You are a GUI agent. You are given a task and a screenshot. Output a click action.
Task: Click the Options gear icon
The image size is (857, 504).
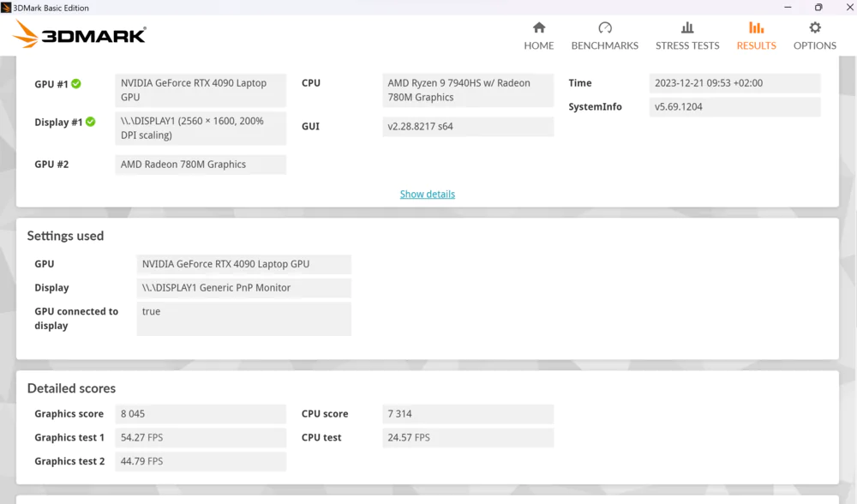[x=815, y=27]
